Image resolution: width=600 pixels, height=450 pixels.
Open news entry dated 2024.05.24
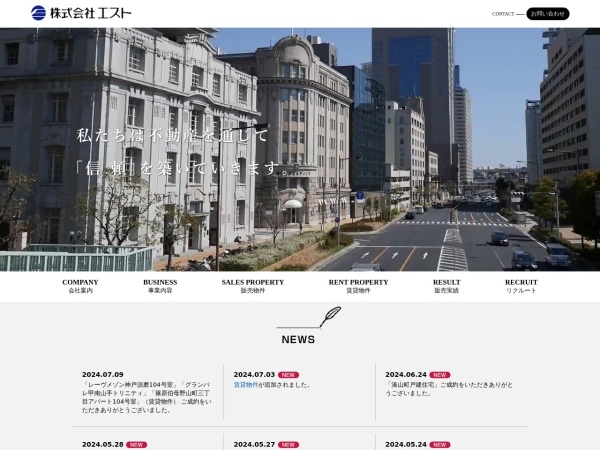(x=406, y=445)
